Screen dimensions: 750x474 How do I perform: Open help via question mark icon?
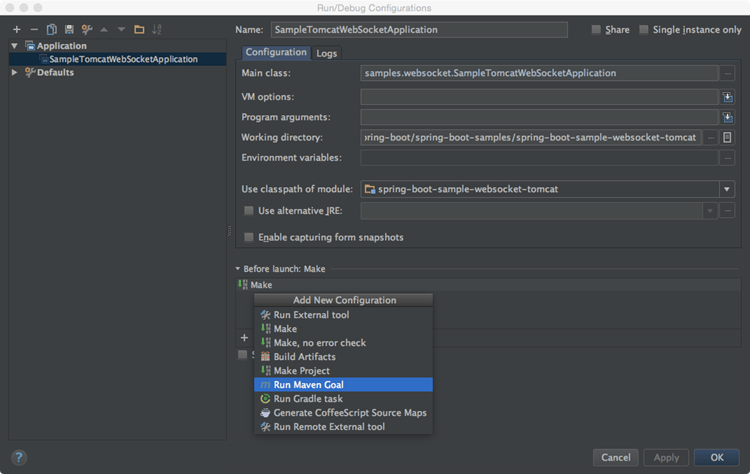click(19, 458)
